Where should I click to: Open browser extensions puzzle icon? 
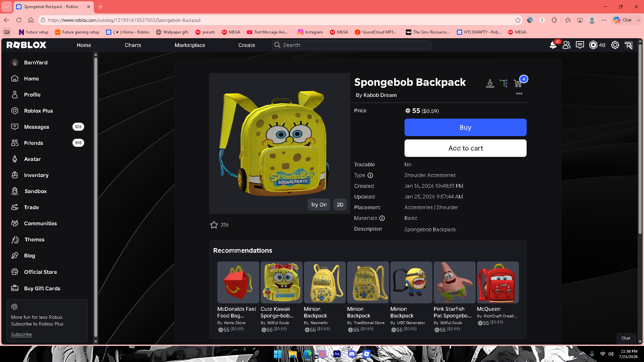554,20
